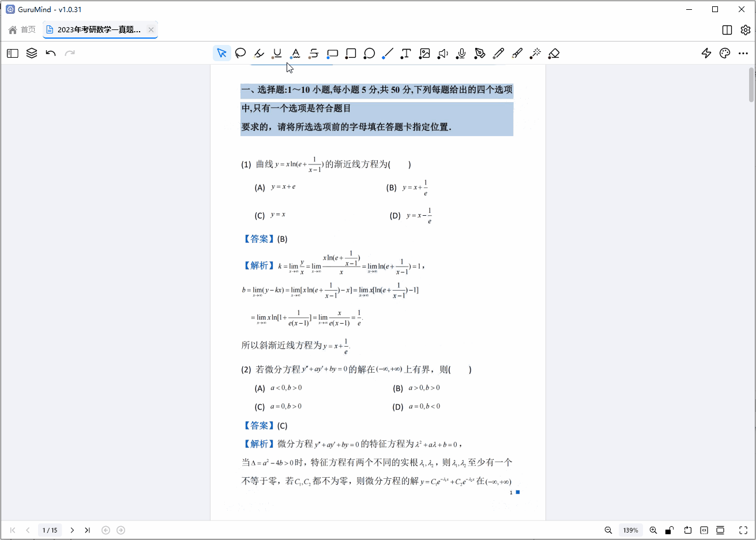Screen dimensions: 756x540
Task: Toggle fit-width page mode
Action: pyautogui.click(x=704, y=530)
